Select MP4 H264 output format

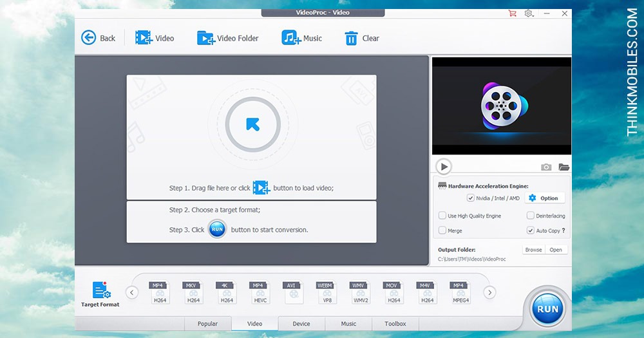point(160,292)
